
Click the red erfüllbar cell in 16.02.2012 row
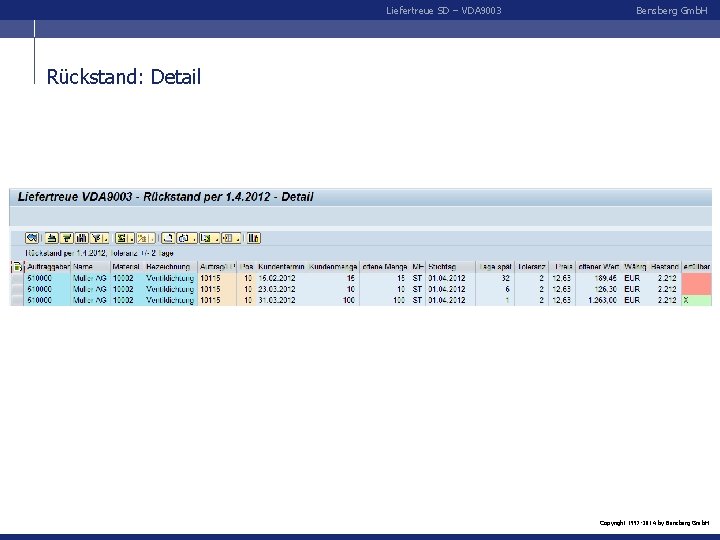(x=697, y=278)
